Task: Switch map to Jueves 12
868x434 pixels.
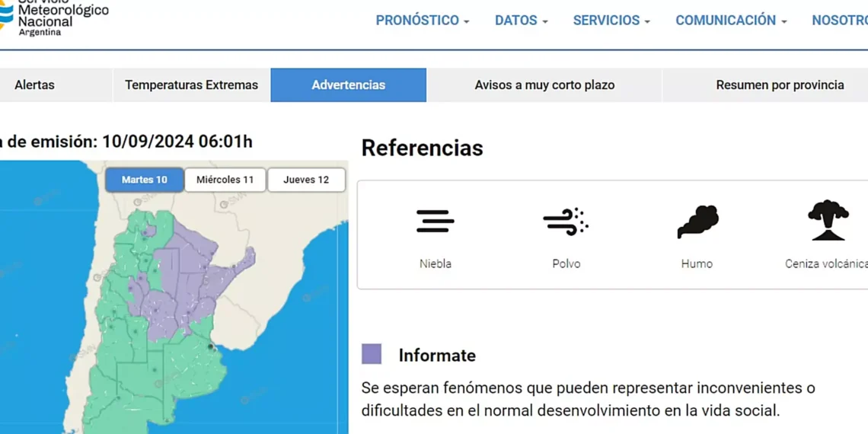Action: pyautogui.click(x=306, y=180)
